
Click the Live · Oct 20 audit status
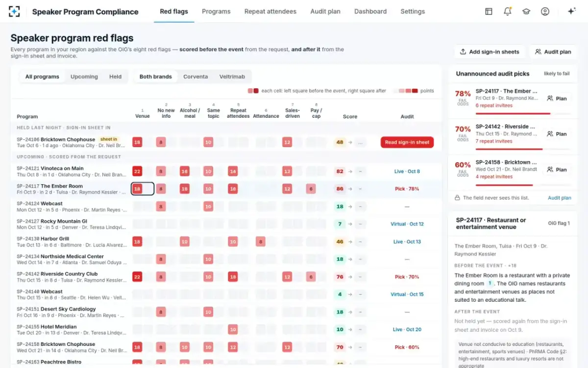[x=407, y=330]
